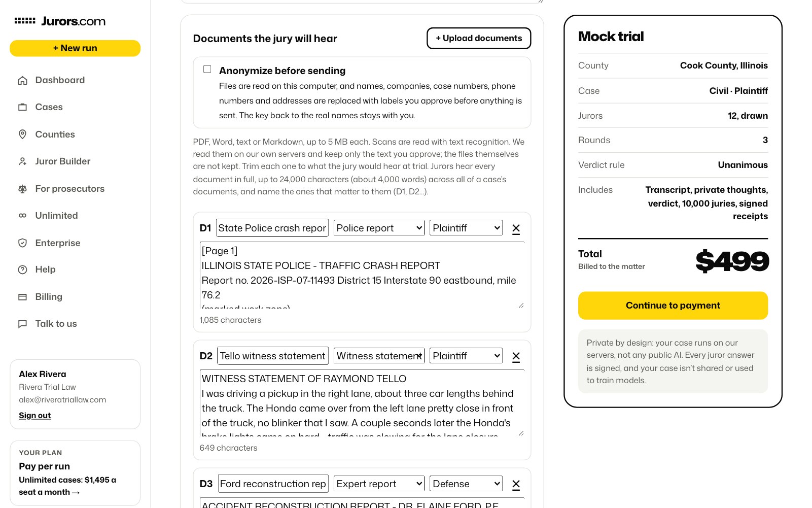Edit D3 title Ford reconstruction report

273,484
